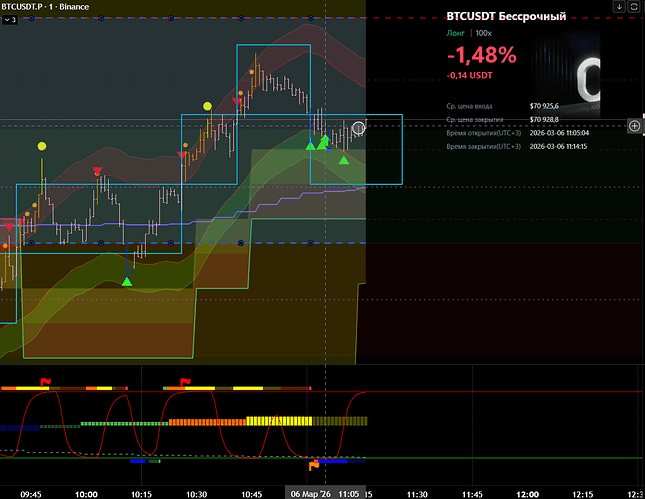The height and width of the screenshot is (499, 645).
Task: Click the 100x leverage label
Action: coord(486,33)
